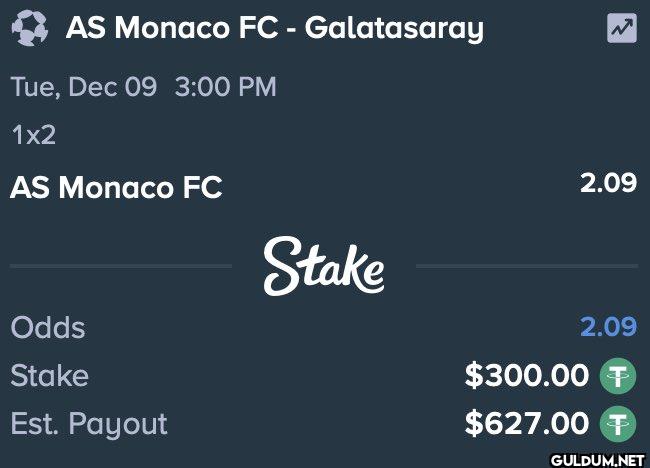The height and width of the screenshot is (468, 650).
Task: Open the odds trend chart icon
Action: 622,28
